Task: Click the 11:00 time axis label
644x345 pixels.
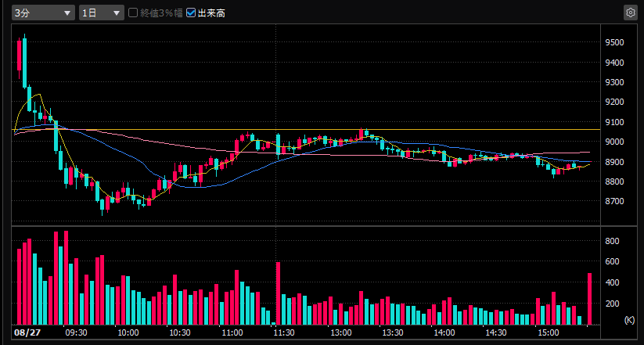Action: tap(232, 332)
